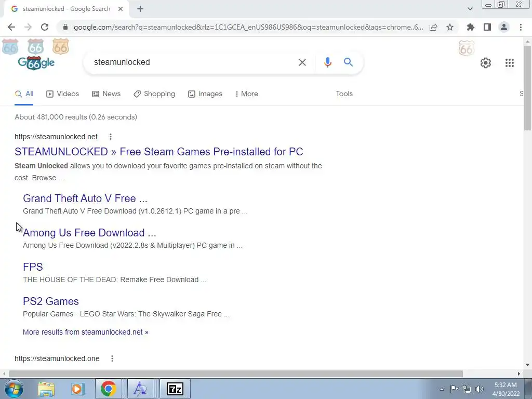Image resolution: width=532 pixels, height=399 pixels.
Task: Open the taskbar clock and date
Action: (x=506, y=389)
